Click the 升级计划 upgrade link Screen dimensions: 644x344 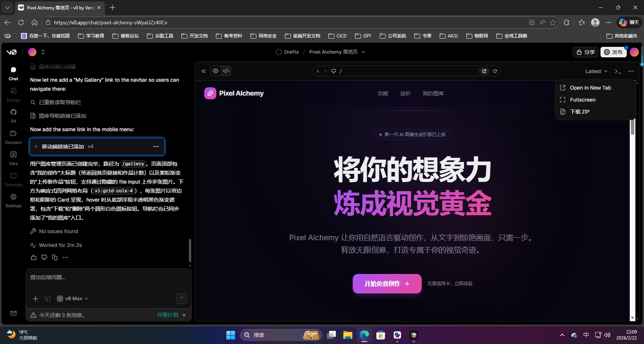[x=167, y=315]
